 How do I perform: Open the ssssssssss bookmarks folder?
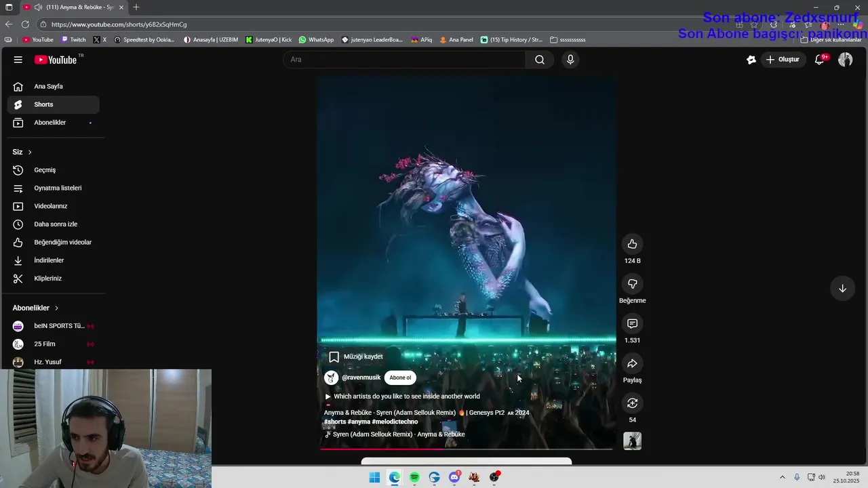(x=568, y=40)
